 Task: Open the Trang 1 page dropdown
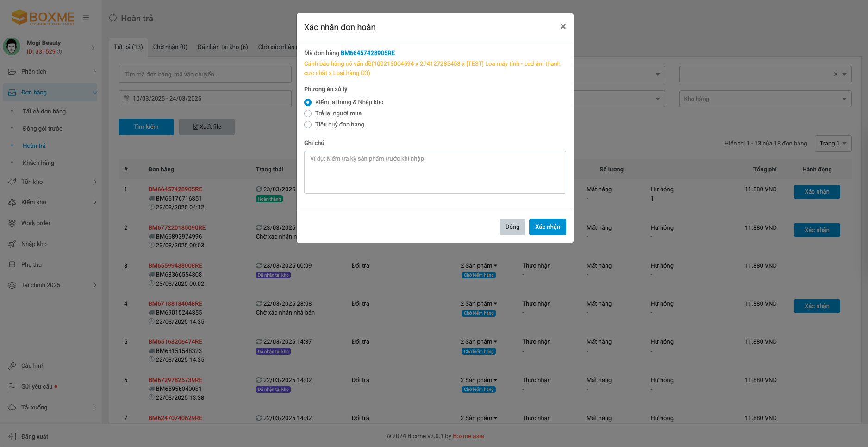tap(832, 144)
